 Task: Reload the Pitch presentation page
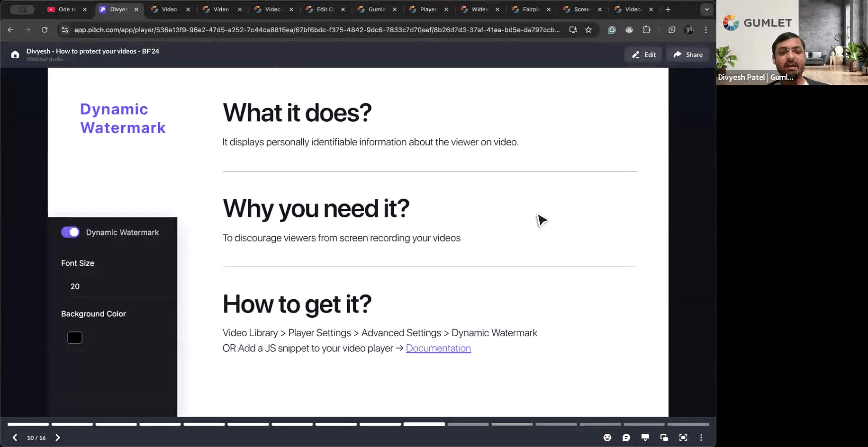[45, 30]
